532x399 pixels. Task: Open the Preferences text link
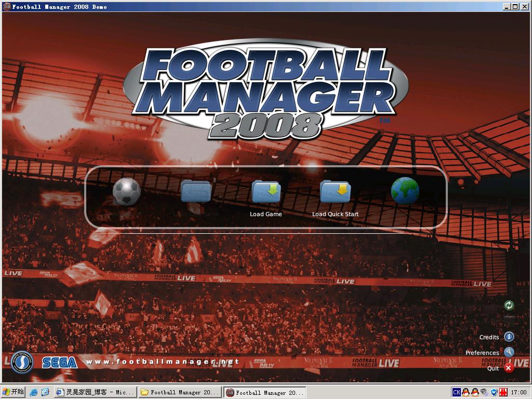482,353
